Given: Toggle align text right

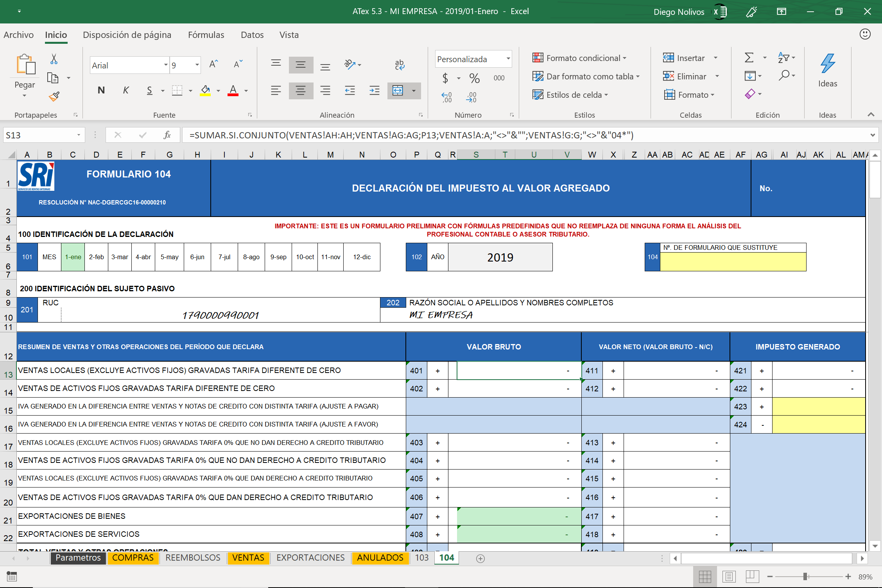Looking at the screenshot, I should [325, 91].
